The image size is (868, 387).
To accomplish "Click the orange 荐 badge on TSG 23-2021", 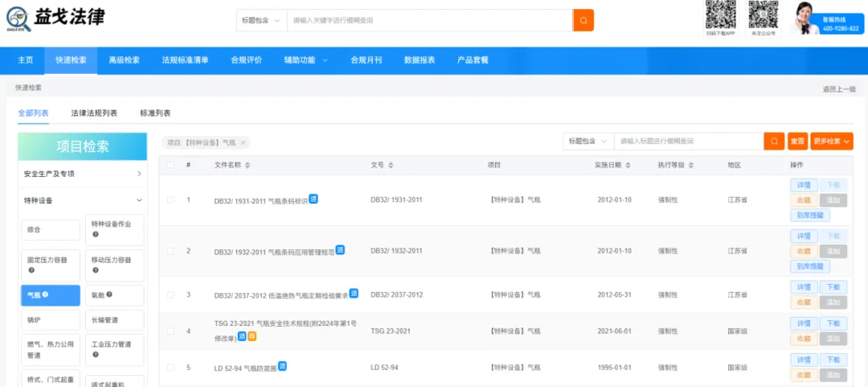I will pyautogui.click(x=252, y=336).
